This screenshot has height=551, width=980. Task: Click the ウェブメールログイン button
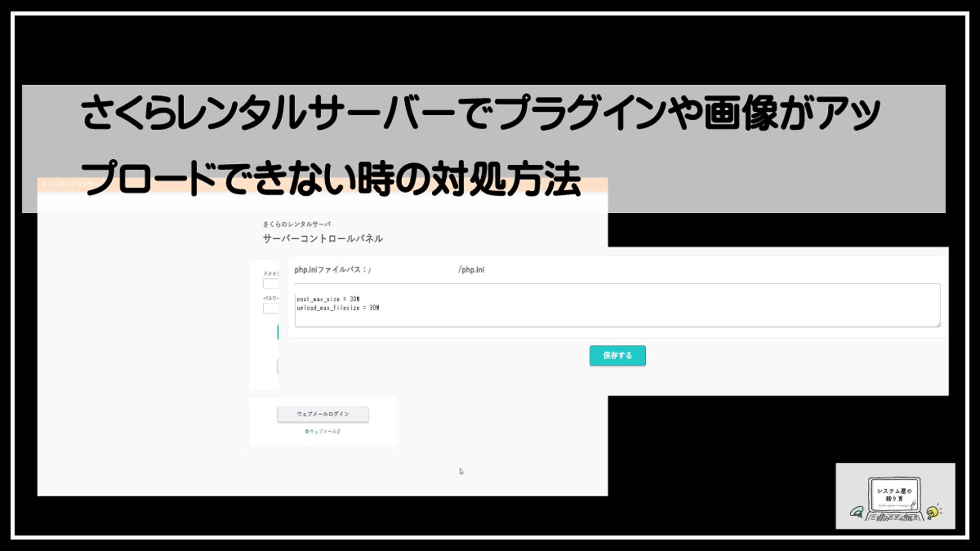coord(323,414)
